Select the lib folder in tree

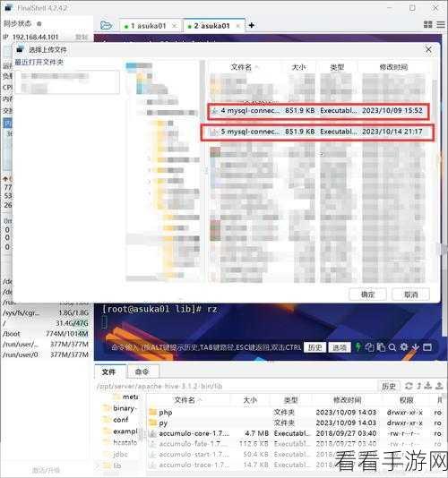click(116, 465)
